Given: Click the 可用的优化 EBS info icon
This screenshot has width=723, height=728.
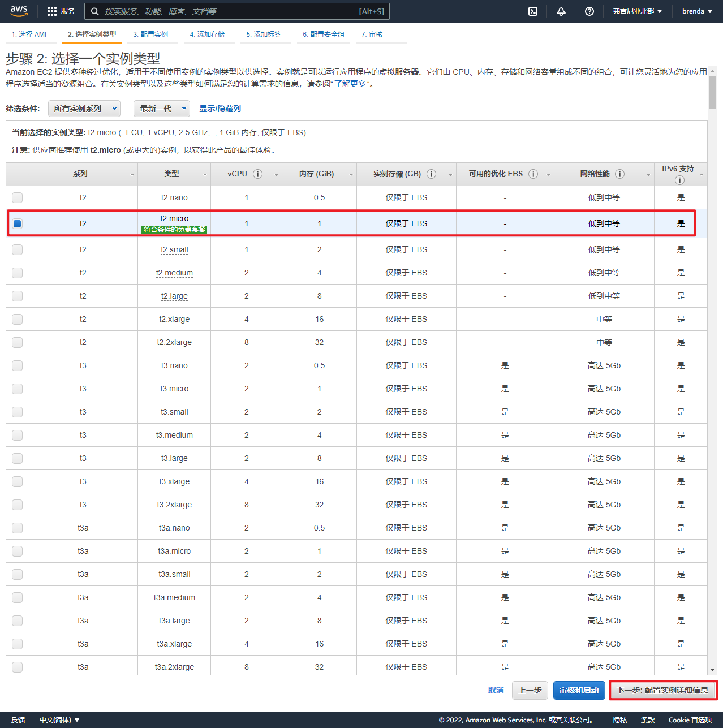Looking at the screenshot, I should click(533, 174).
